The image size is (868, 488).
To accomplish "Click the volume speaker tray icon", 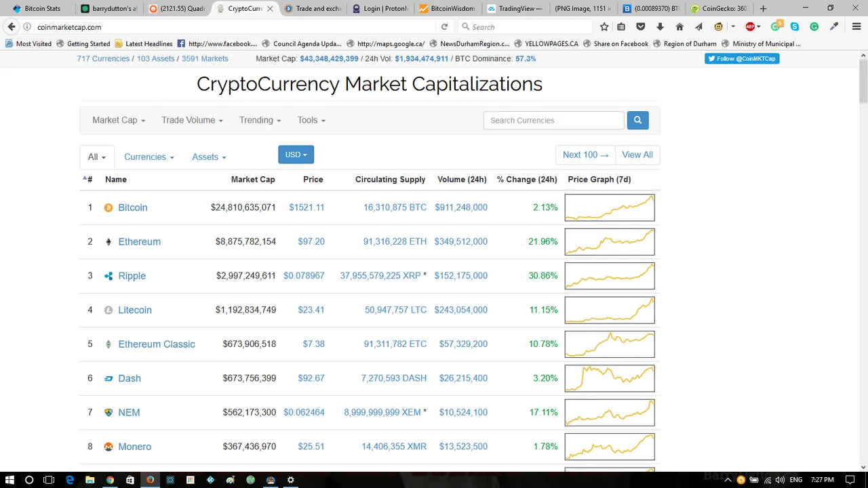I will pyautogui.click(x=780, y=480).
